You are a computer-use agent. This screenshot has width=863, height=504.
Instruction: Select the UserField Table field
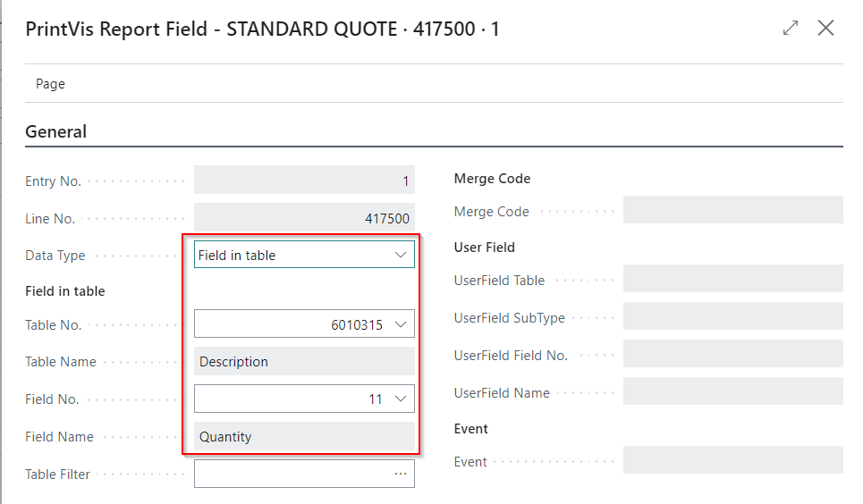coord(732,279)
